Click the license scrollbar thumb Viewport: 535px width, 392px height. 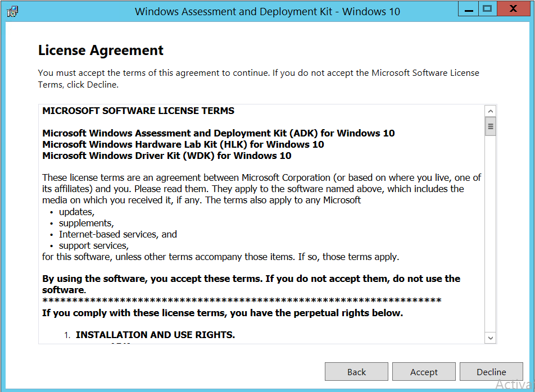491,127
